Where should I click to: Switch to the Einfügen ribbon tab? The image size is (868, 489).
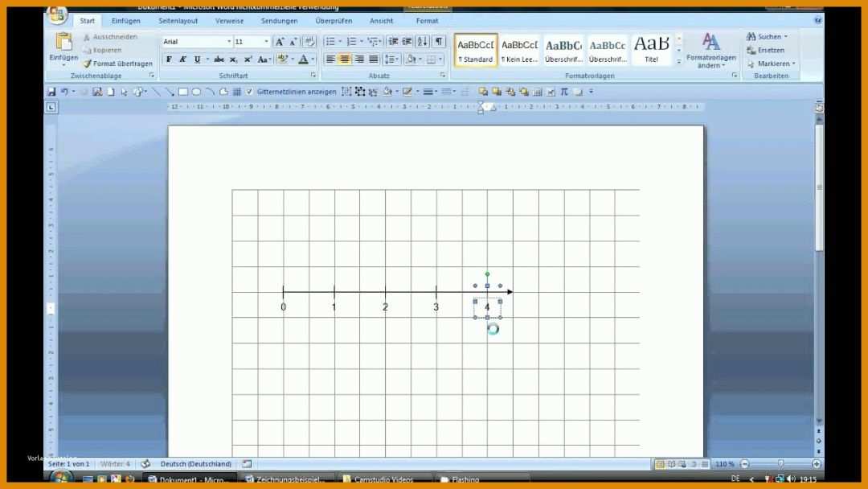coord(125,21)
